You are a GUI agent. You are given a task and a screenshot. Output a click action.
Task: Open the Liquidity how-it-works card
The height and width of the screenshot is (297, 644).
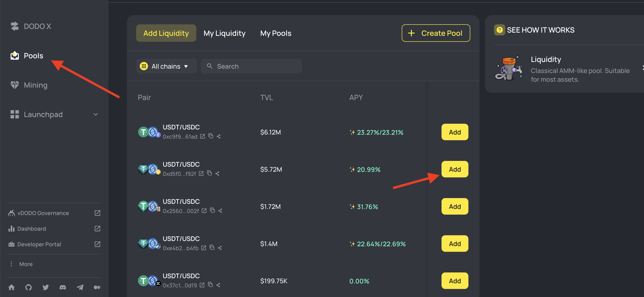[569, 69]
